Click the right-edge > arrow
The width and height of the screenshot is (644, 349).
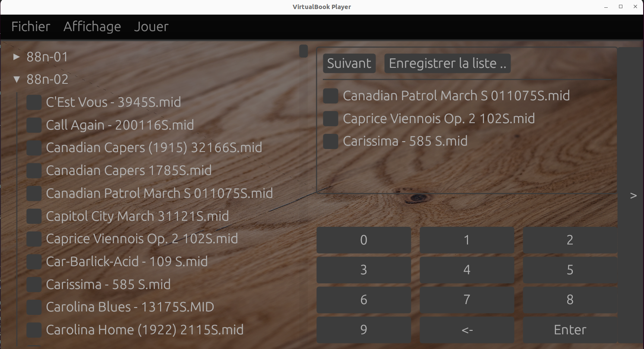(633, 196)
